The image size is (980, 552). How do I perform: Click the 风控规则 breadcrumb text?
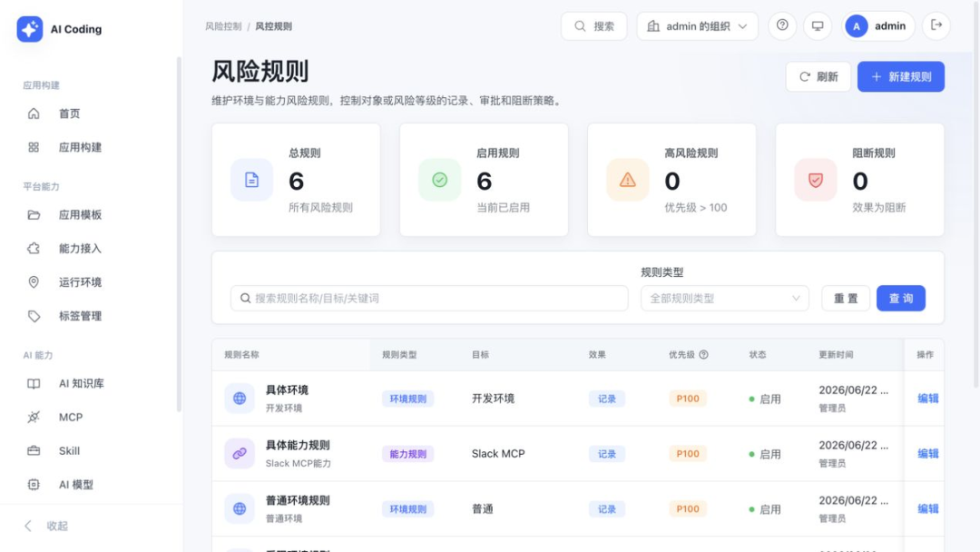tap(274, 26)
